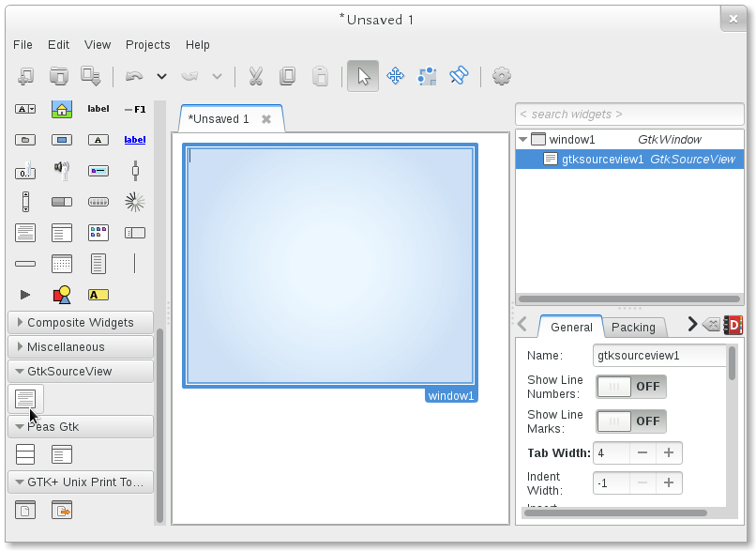
Task: Switch to the General properties tab
Action: [x=571, y=327]
